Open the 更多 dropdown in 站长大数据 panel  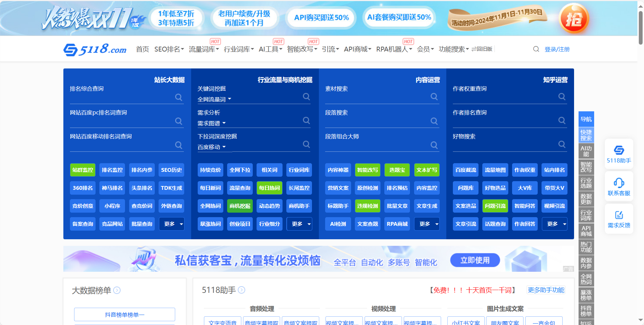tap(171, 224)
